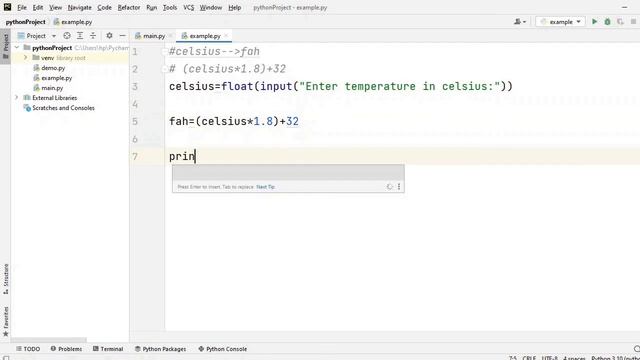This screenshot has width=640, height=360.
Task: Run the example configuration with the green play icon
Action: [x=594, y=22]
